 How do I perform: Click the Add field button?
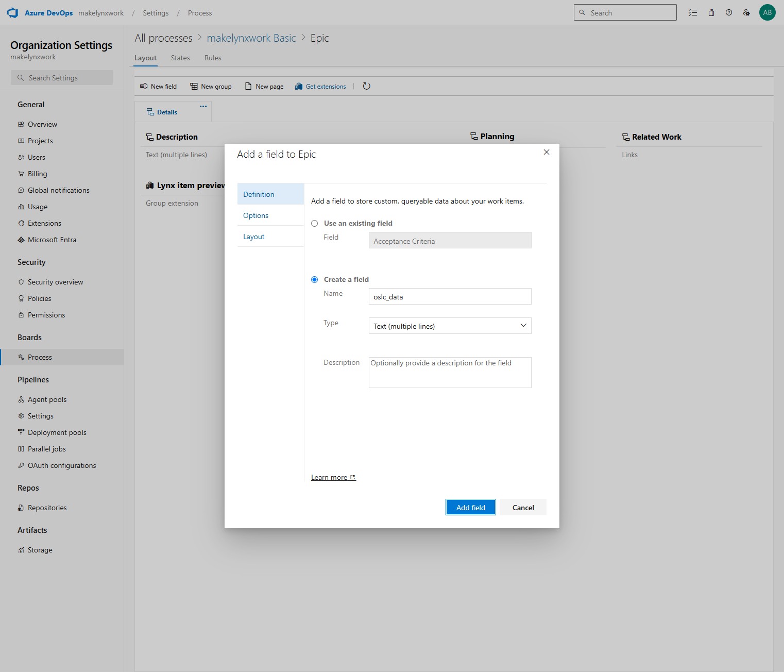(x=471, y=508)
